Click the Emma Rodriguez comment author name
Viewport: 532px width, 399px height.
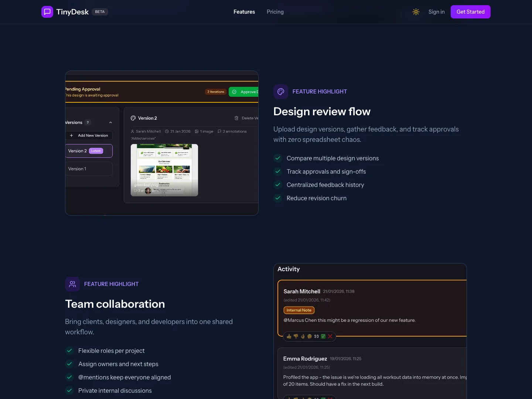pyautogui.click(x=305, y=359)
